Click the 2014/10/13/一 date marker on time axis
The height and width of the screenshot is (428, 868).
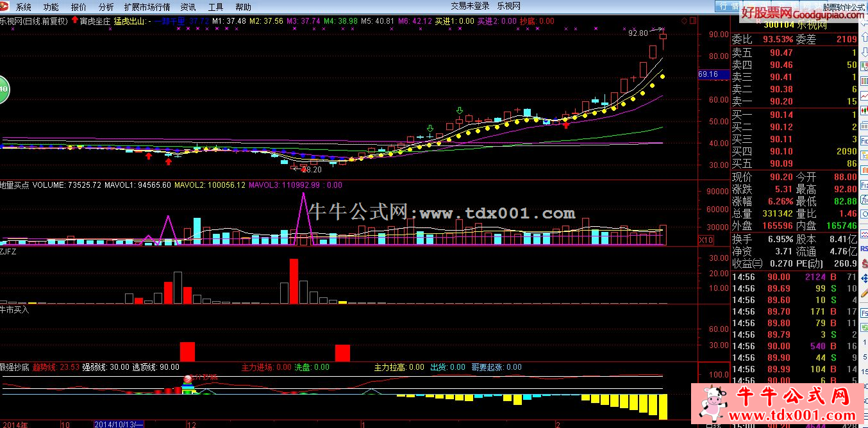[119, 424]
